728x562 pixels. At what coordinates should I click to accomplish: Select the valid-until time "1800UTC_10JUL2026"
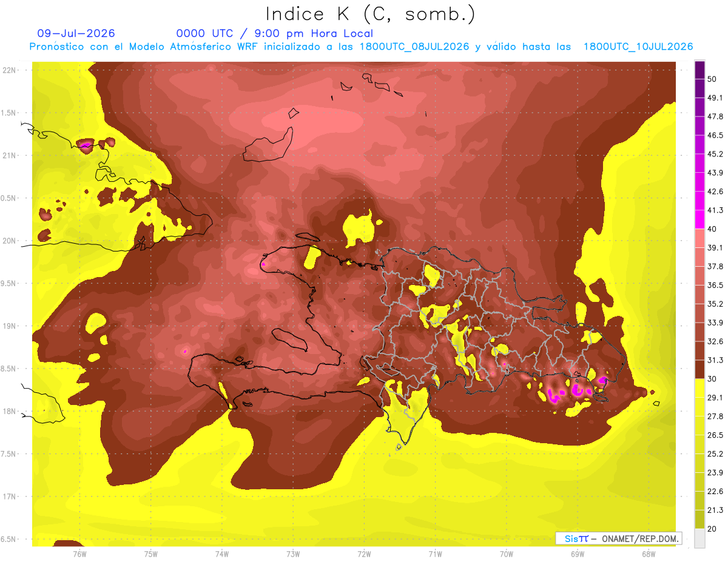click(x=638, y=47)
